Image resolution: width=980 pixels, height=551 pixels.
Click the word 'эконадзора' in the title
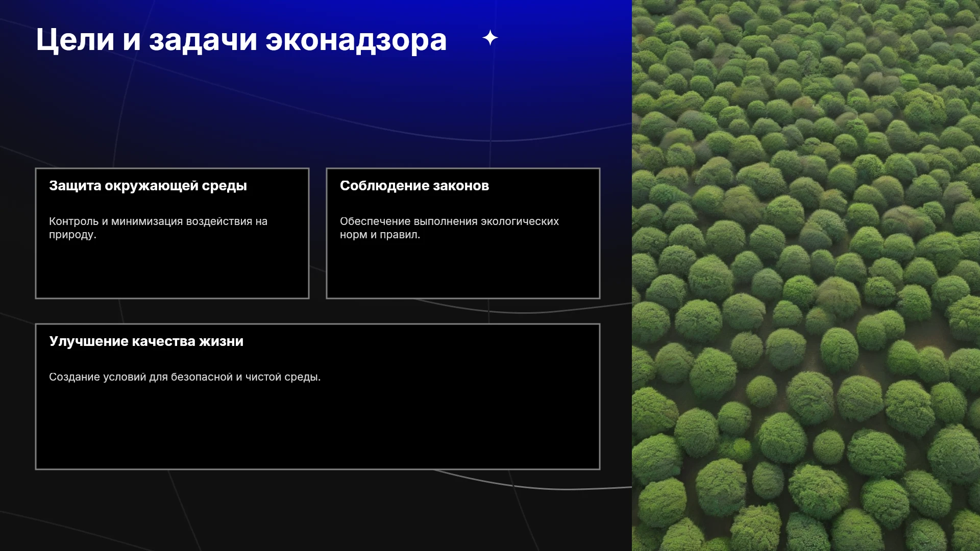(x=356, y=40)
